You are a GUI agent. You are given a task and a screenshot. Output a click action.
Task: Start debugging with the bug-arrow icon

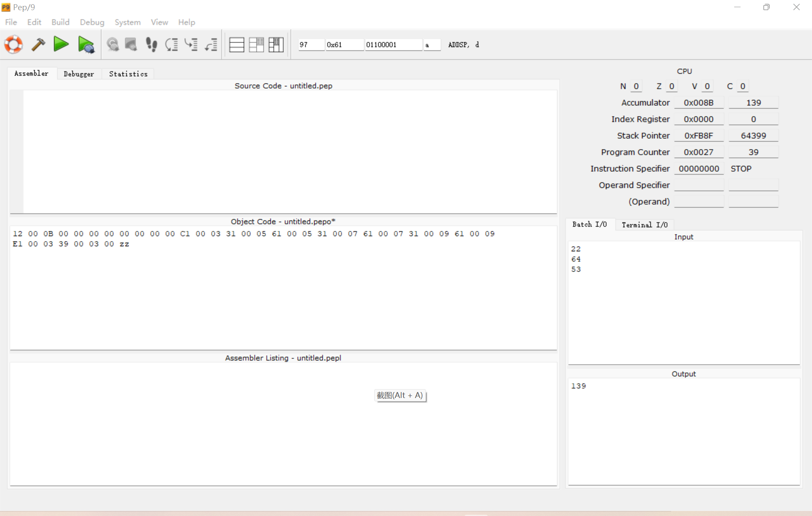(86, 44)
